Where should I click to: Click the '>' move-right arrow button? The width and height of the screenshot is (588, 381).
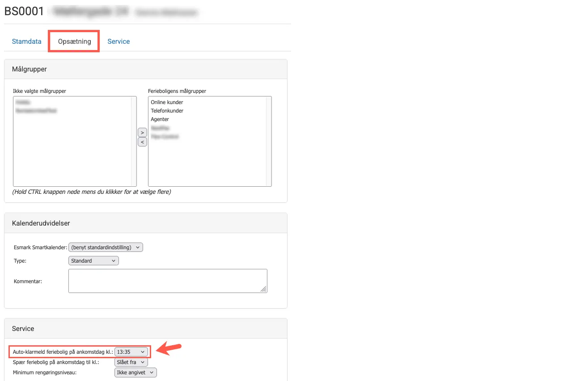[142, 133]
